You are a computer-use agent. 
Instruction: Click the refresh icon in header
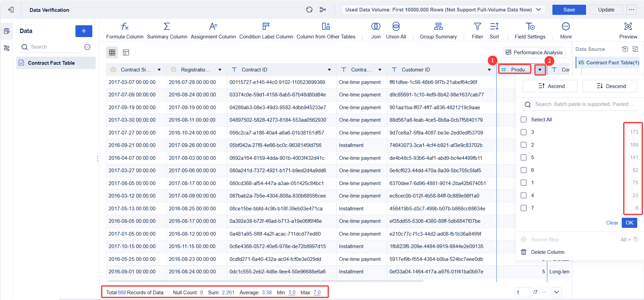(x=309, y=10)
